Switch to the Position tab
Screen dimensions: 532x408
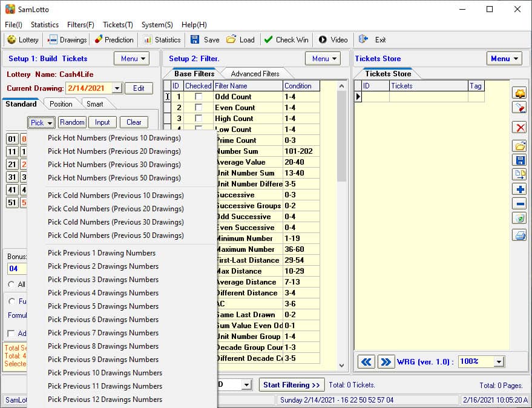pos(61,104)
